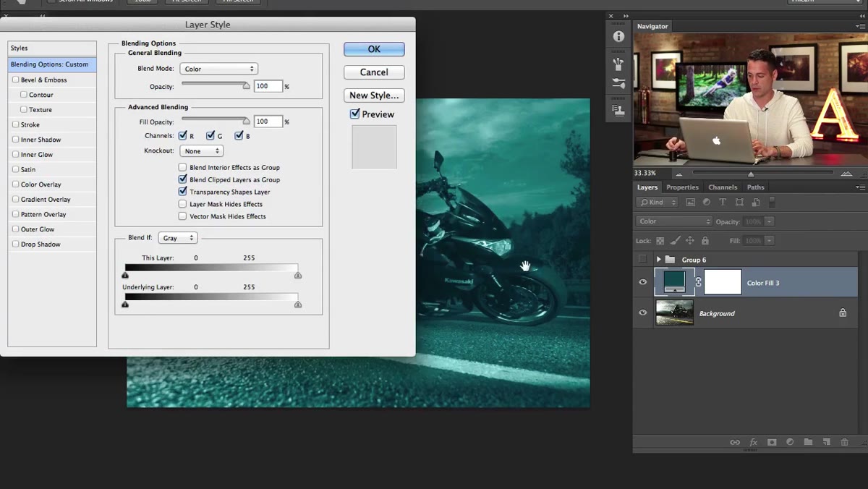
Task: Filter layers by type layers icon
Action: coord(723,203)
